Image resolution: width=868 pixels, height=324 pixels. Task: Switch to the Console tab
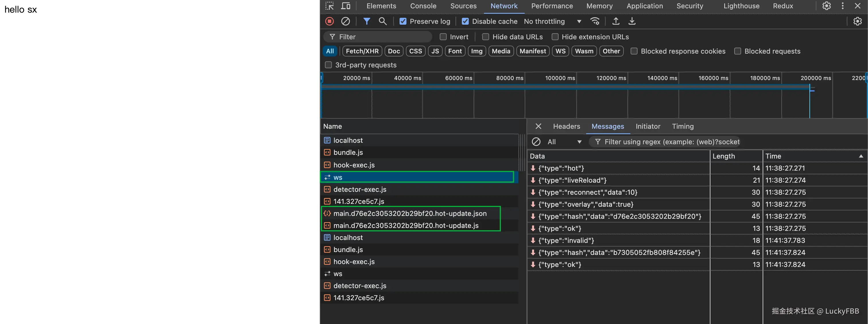(x=423, y=6)
